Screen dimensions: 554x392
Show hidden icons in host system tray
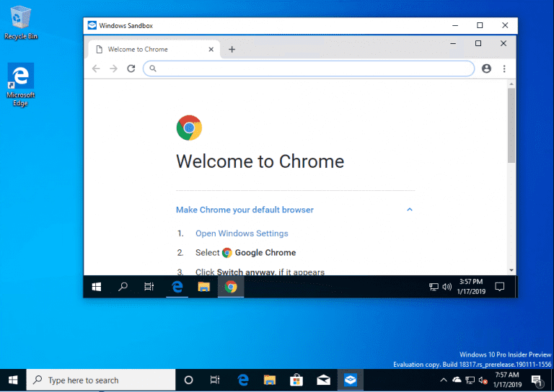pos(444,380)
